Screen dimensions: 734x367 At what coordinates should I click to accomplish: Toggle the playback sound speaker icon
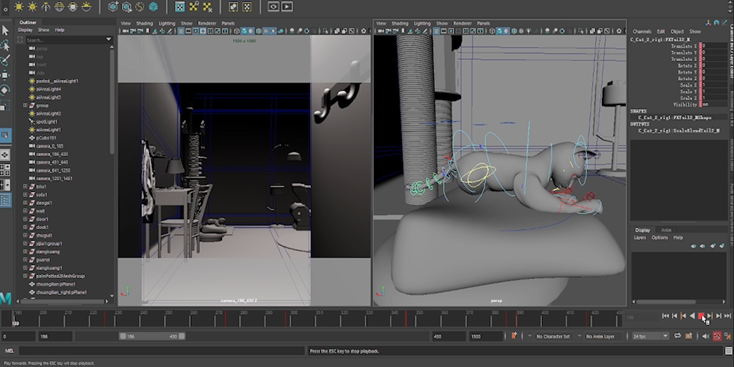705,336
